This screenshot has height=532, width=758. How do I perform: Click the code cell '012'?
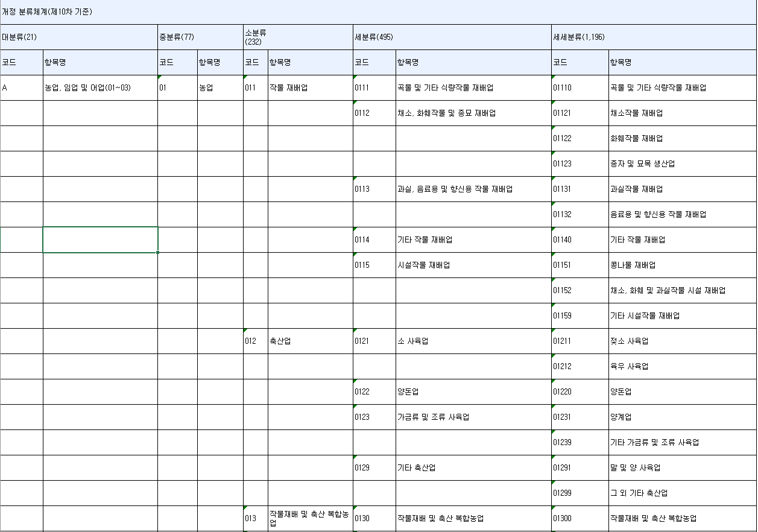(256, 341)
